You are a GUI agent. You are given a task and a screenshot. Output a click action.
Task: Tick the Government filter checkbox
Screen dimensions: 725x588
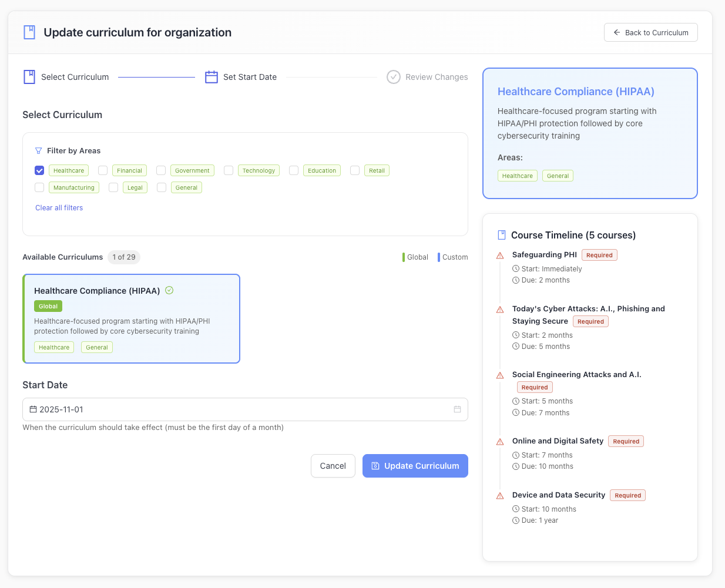pos(161,170)
